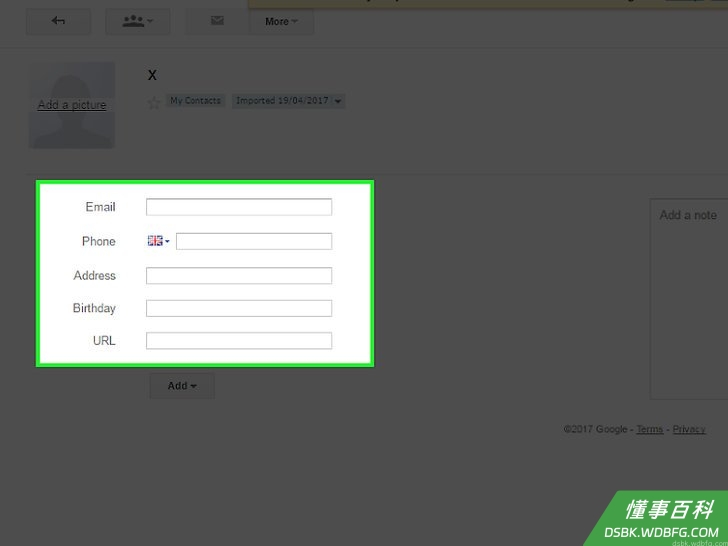Open the UK flag country selector
728x546 pixels.
coord(158,241)
